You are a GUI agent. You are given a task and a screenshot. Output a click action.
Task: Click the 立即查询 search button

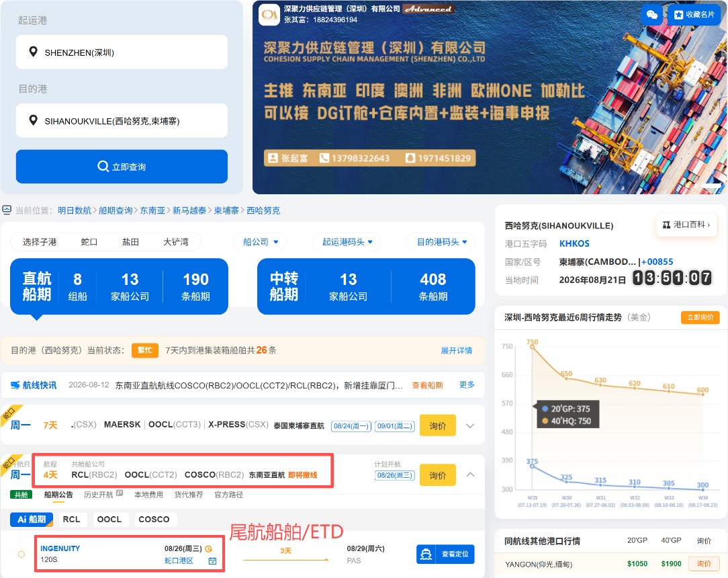(122, 166)
